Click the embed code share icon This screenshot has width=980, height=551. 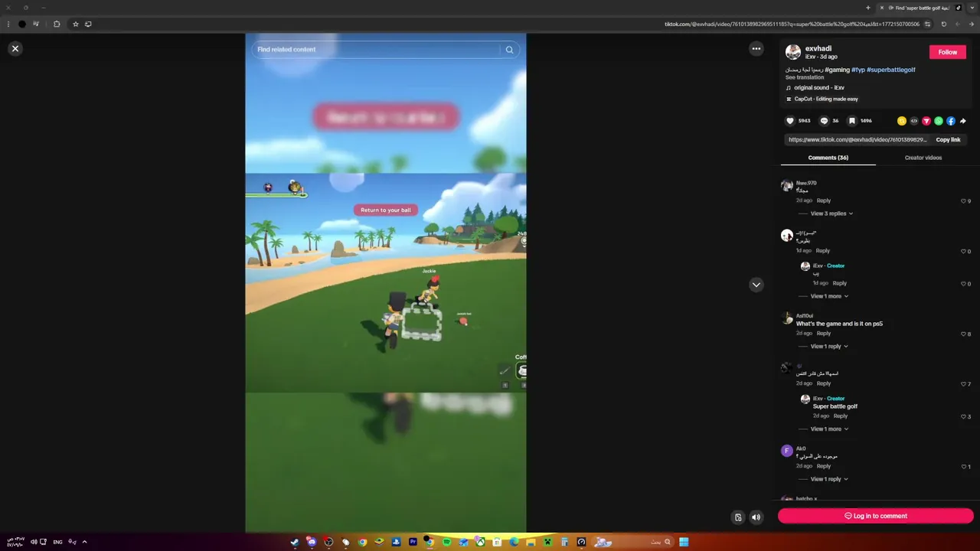914,121
